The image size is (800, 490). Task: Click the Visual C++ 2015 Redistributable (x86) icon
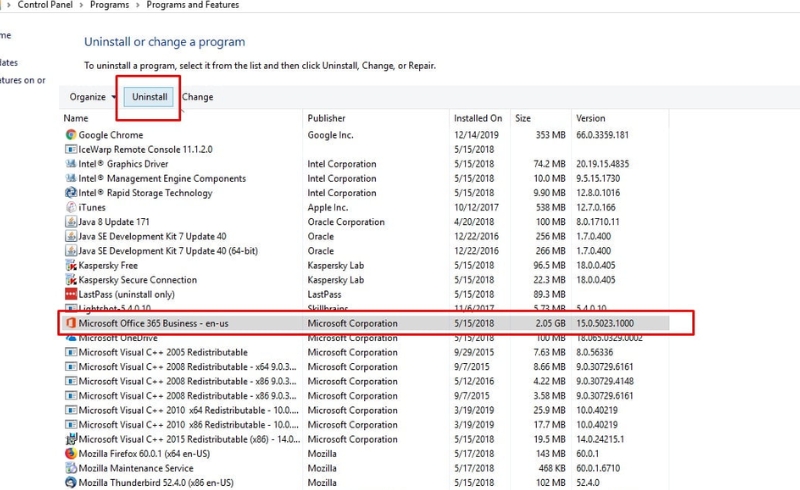[71, 439]
